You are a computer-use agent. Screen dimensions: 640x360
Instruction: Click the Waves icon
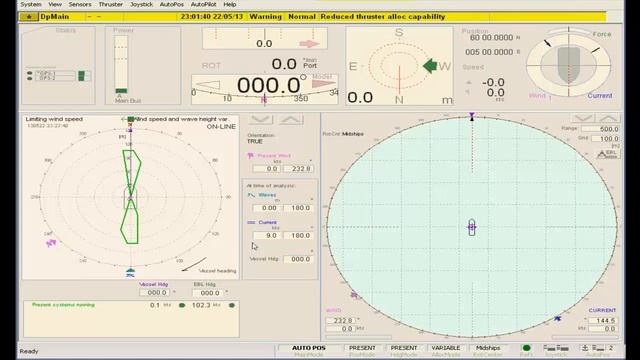point(251,195)
